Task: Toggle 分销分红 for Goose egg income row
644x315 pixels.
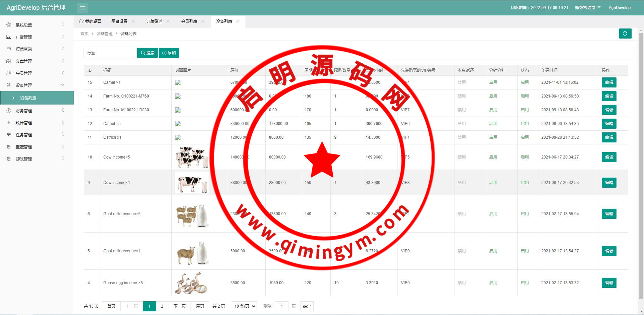Action: point(493,283)
